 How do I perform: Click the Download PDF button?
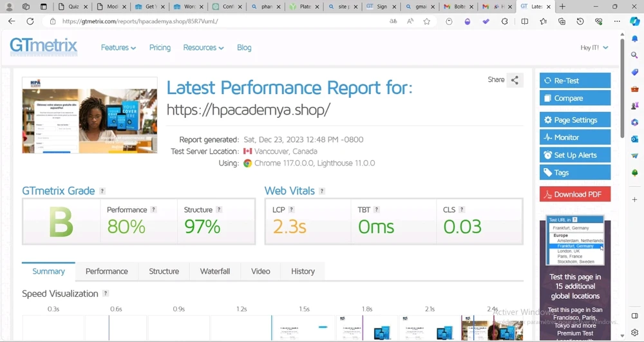[574, 194]
